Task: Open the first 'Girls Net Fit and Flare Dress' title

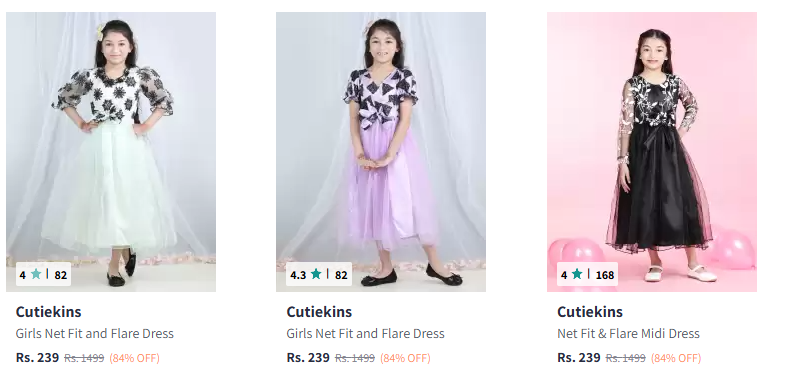Action: 95,333
